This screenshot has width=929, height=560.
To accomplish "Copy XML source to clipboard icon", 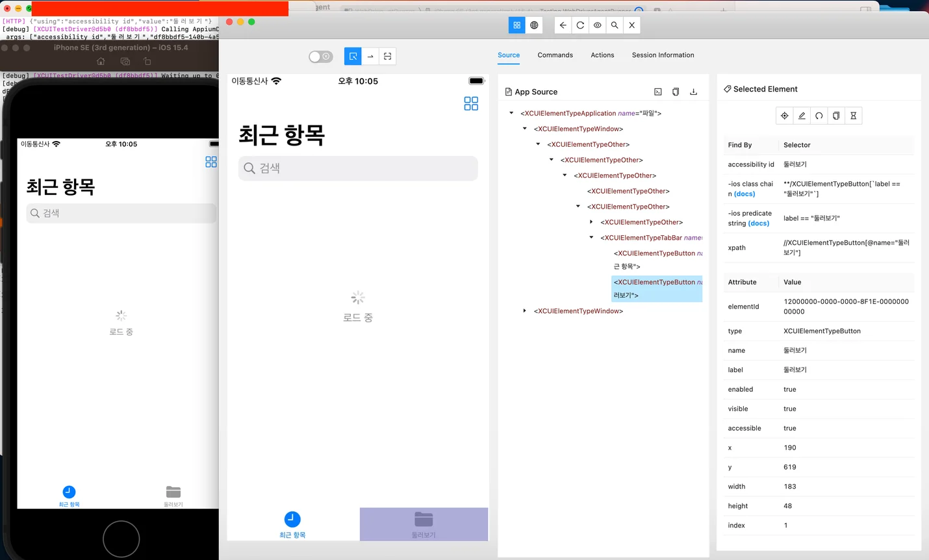I will point(676,92).
